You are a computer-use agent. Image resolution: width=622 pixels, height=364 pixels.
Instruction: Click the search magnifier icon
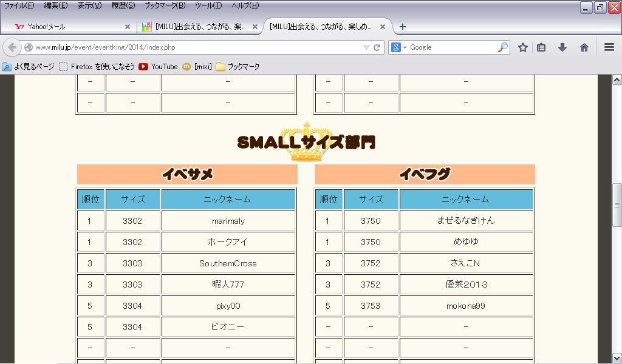[502, 47]
